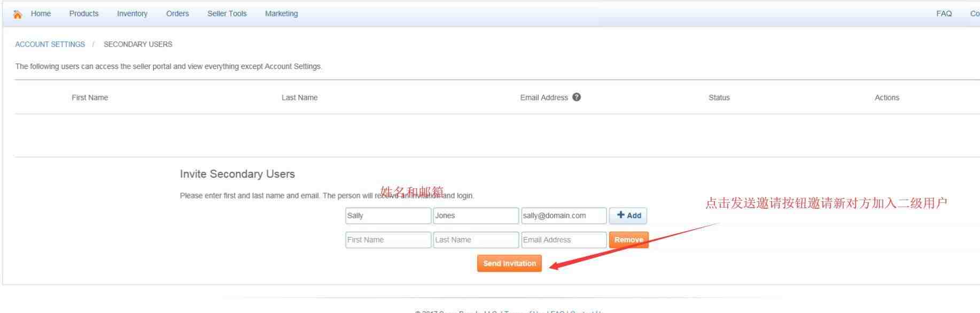Screen dimensions: 980x313
Task: Click the empty First Name field
Action: 388,240
